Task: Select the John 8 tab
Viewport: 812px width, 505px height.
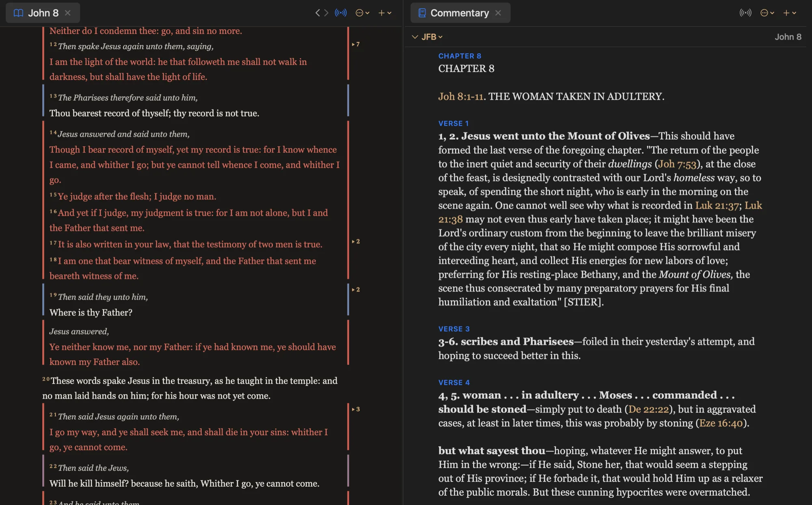Action: (43, 13)
